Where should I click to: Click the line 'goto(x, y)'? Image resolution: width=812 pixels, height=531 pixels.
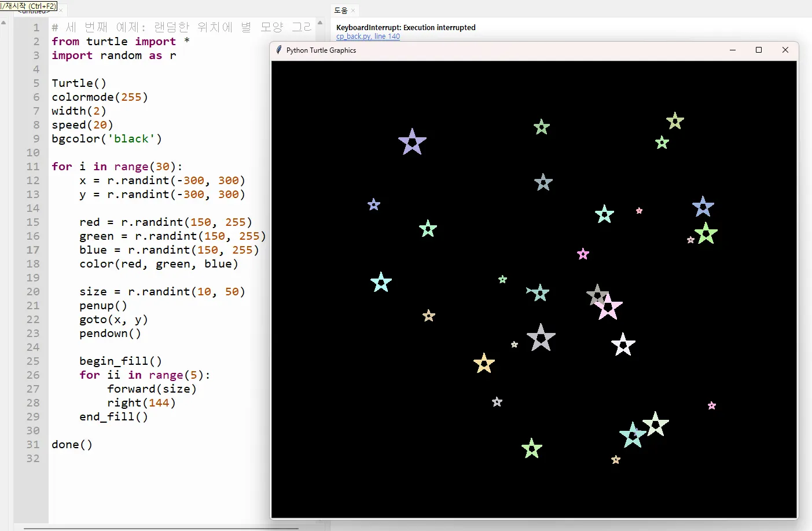113,319
